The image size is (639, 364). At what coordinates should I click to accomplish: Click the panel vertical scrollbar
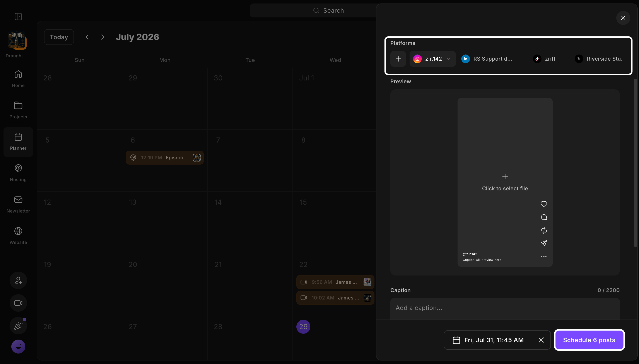point(635,163)
